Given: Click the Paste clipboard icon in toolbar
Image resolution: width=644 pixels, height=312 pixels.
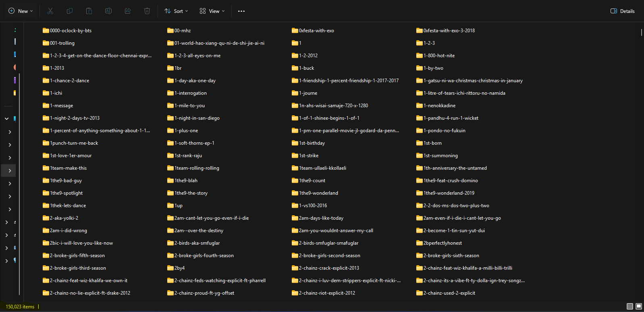Looking at the screenshot, I should click(x=89, y=11).
